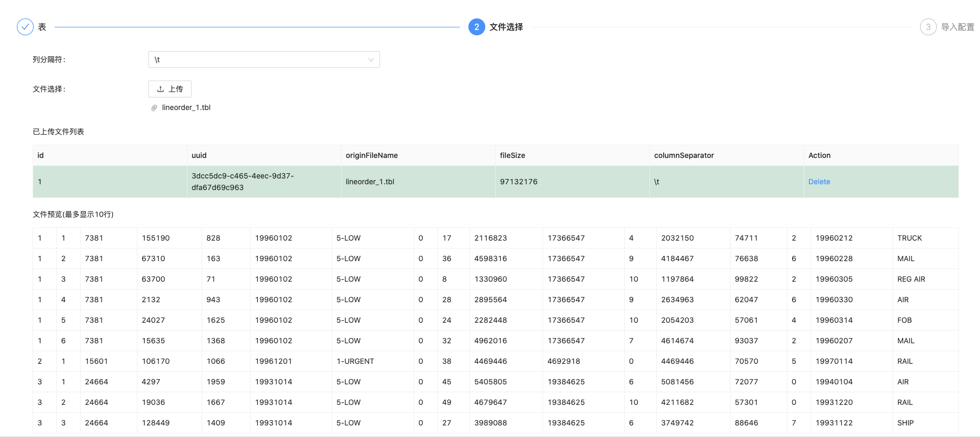Click the preview value 5405805
The height and width of the screenshot is (437, 980).
point(491,382)
